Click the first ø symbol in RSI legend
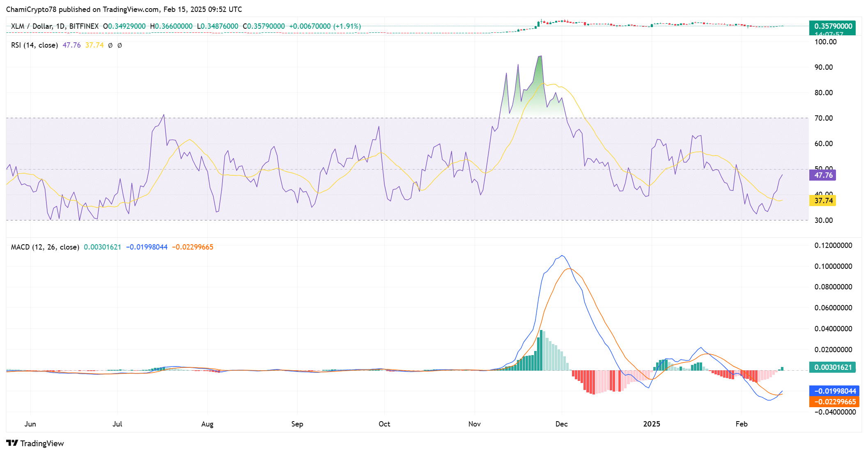868x454 pixels. (110, 45)
